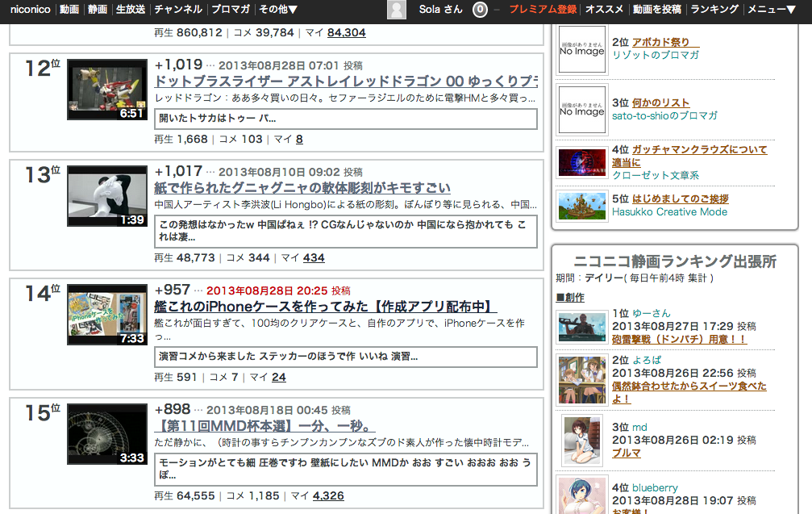
Task: Open the 静画 menu item
Action: [x=98, y=10]
